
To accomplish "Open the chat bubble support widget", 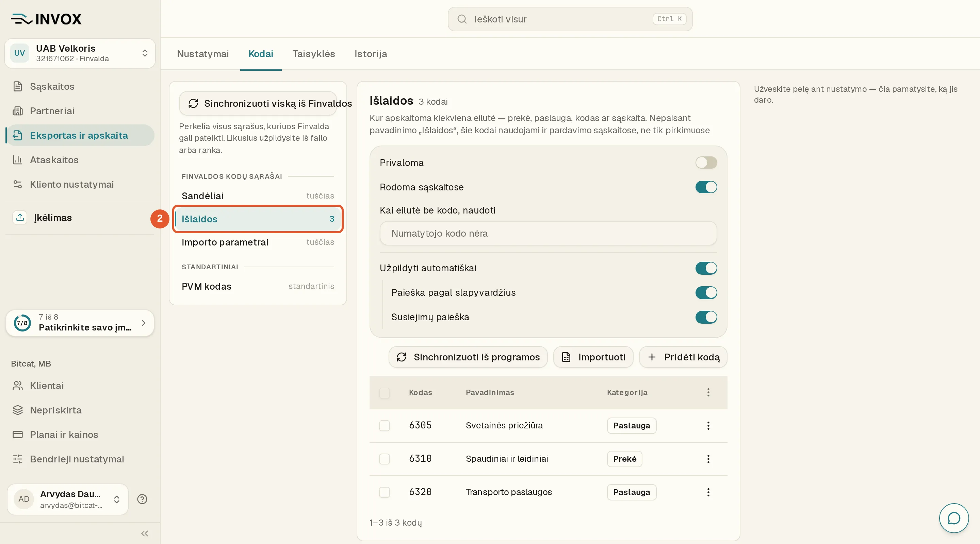I will click(x=953, y=518).
